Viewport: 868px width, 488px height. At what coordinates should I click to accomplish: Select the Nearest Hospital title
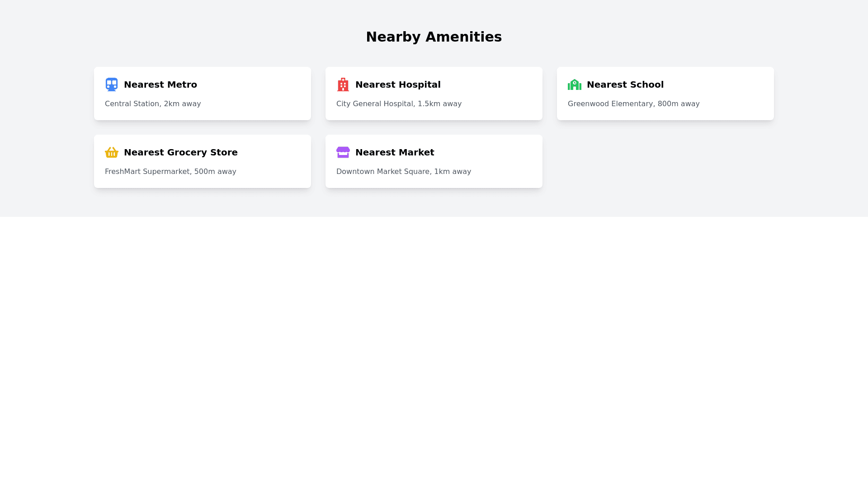tap(398, 84)
